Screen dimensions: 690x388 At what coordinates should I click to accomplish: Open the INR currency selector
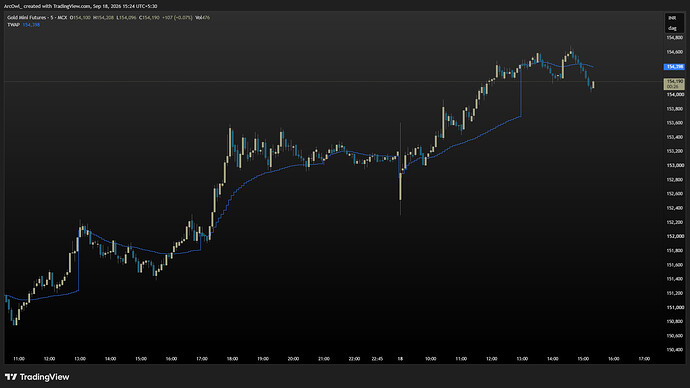pos(672,18)
